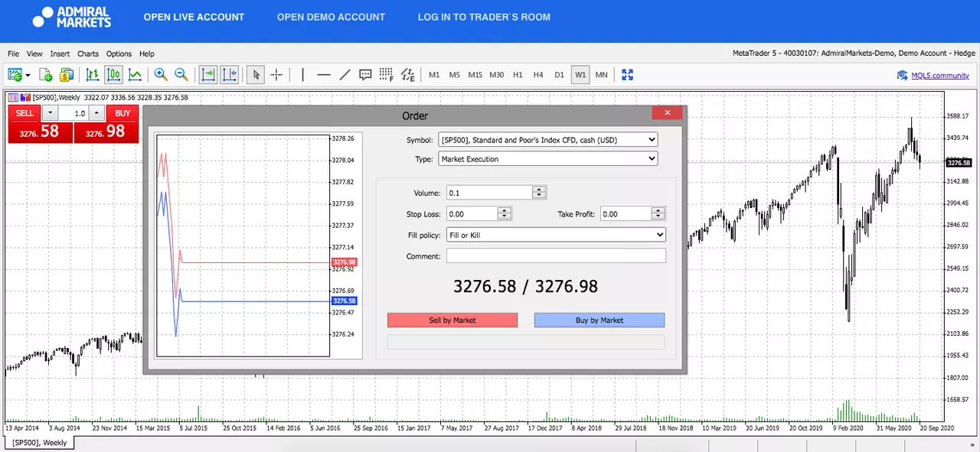Switch chart to candlestick style
The image size is (980, 452).
tap(114, 75)
